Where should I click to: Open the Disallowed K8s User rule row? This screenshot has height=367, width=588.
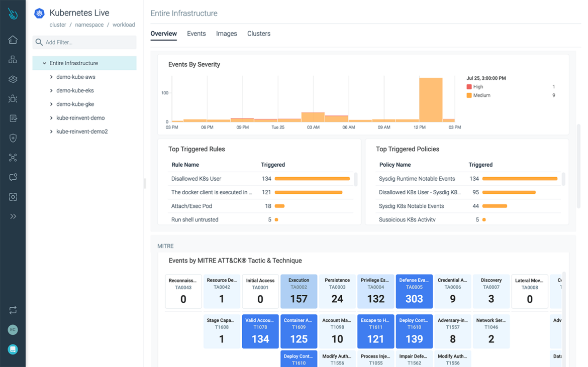[x=261, y=179]
